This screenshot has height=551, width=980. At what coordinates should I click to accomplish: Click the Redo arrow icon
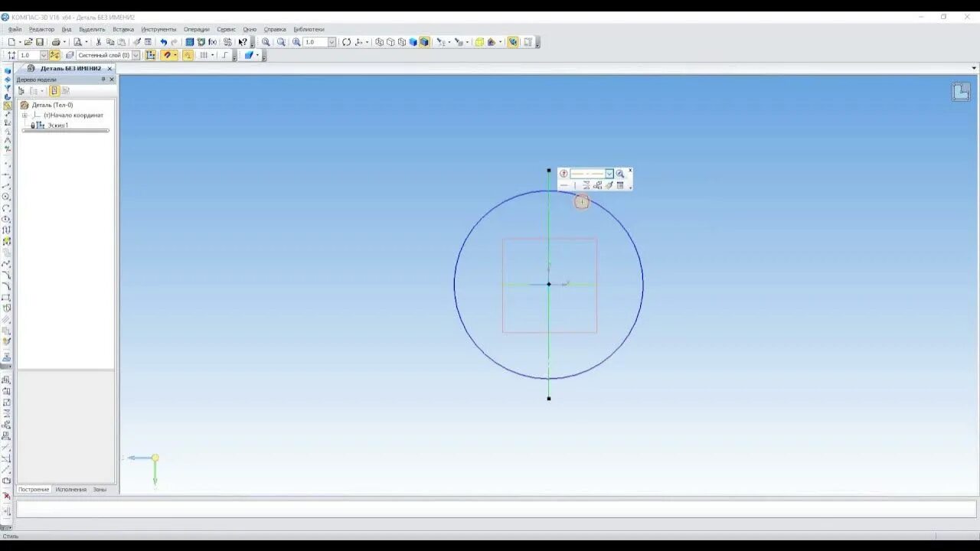(174, 42)
